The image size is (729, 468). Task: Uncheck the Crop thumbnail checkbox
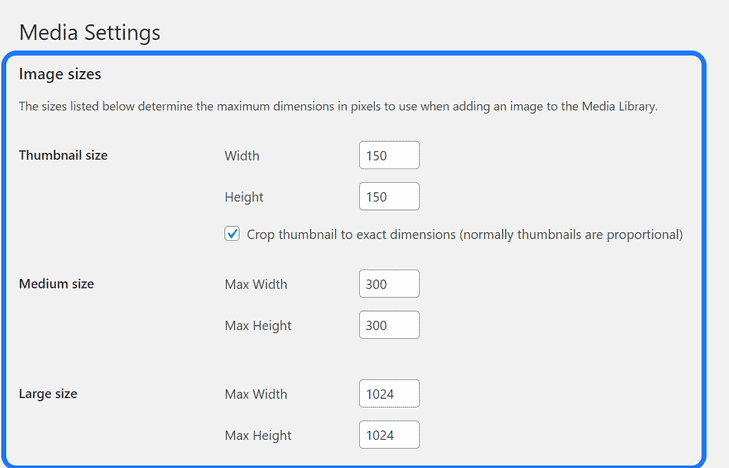click(x=233, y=234)
